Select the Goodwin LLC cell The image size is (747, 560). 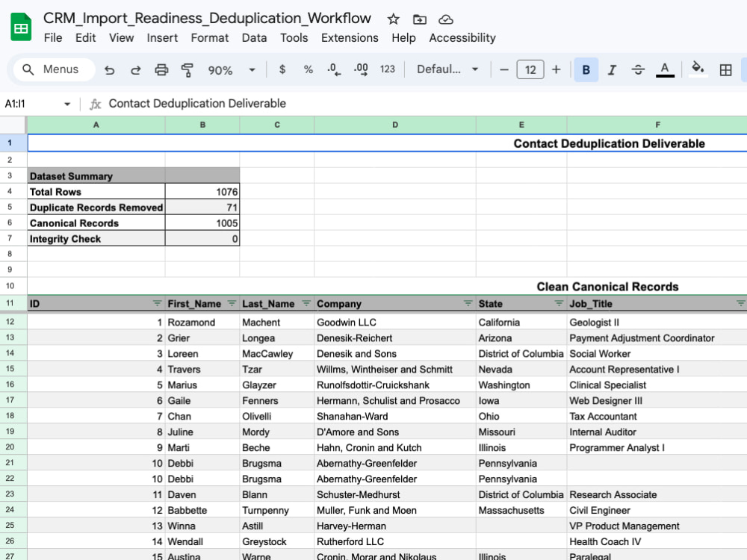[395, 323]
